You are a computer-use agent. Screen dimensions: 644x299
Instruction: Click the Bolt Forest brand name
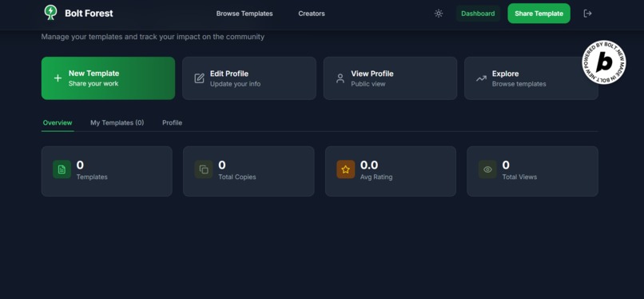point(89,14)
